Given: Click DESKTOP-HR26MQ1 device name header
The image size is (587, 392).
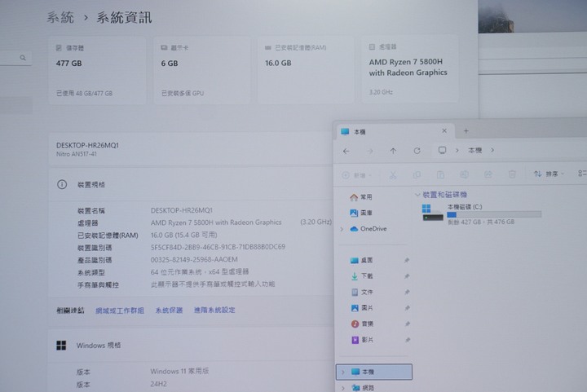Looking at the screenshot, I should (87, 145).
